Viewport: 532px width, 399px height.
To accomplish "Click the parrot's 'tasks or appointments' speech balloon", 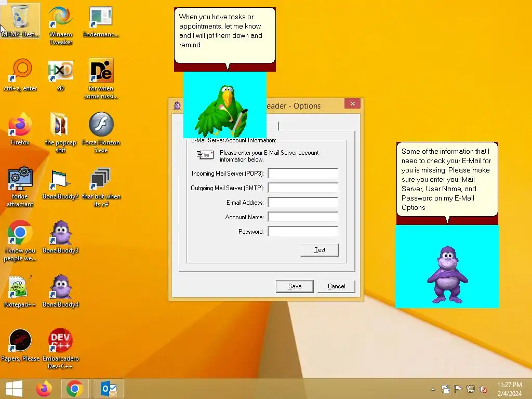I will [224, 35].
